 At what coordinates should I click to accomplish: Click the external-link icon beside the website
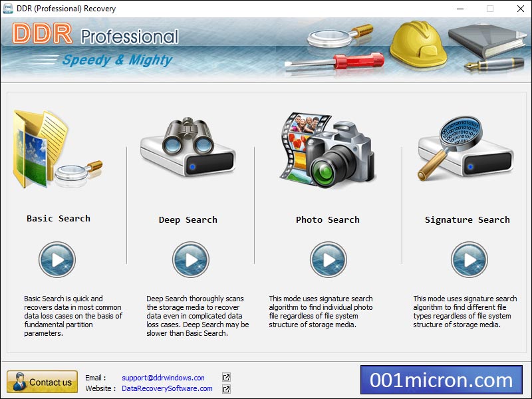(225, 390)
